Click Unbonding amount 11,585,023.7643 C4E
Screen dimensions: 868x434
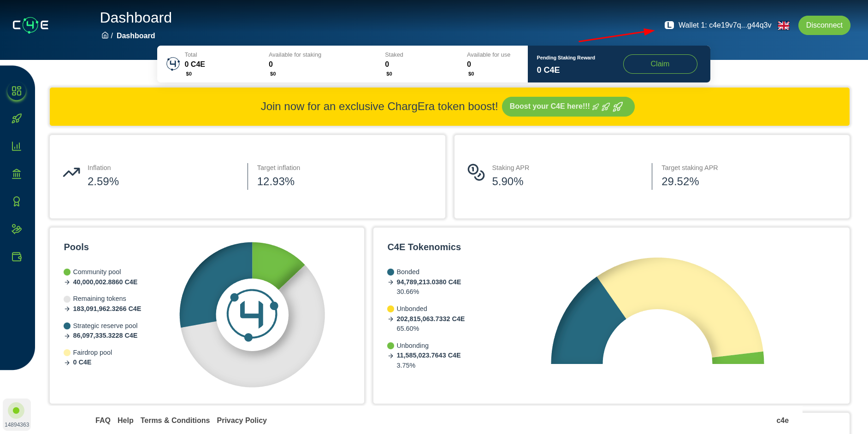(x=429, y=355)
